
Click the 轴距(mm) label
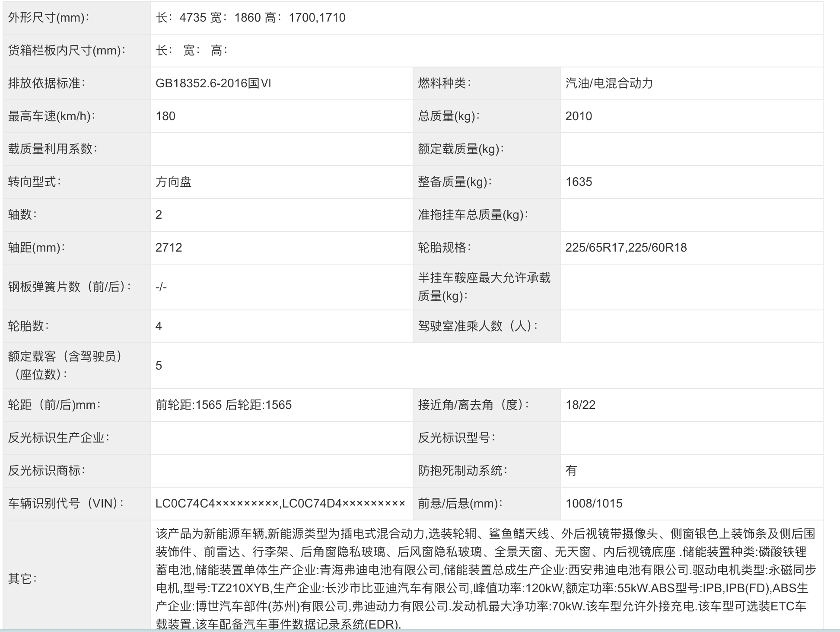click(x=36, y=248)
